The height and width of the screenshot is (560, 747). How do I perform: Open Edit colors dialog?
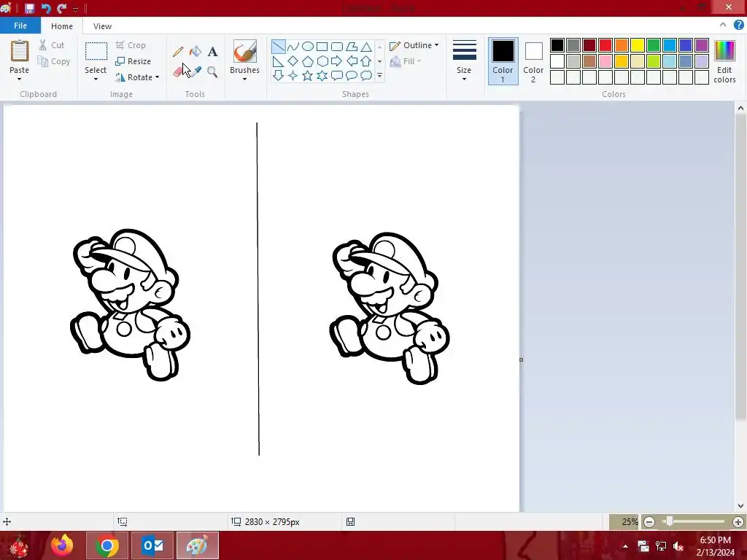pos(724,61)
